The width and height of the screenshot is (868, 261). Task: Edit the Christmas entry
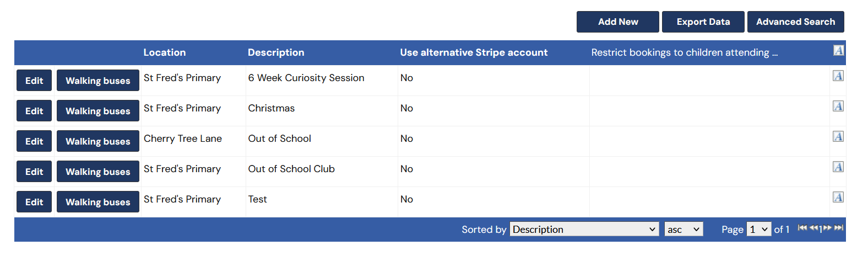click(34, 111)
